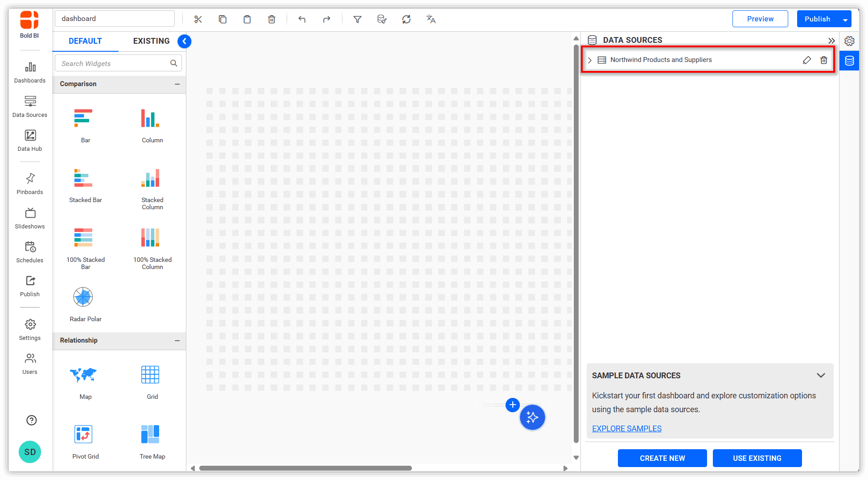The image size is (868, 480).
Task: Expand the Northwind Products and Suppliers tree item
Action: point(590,60)
